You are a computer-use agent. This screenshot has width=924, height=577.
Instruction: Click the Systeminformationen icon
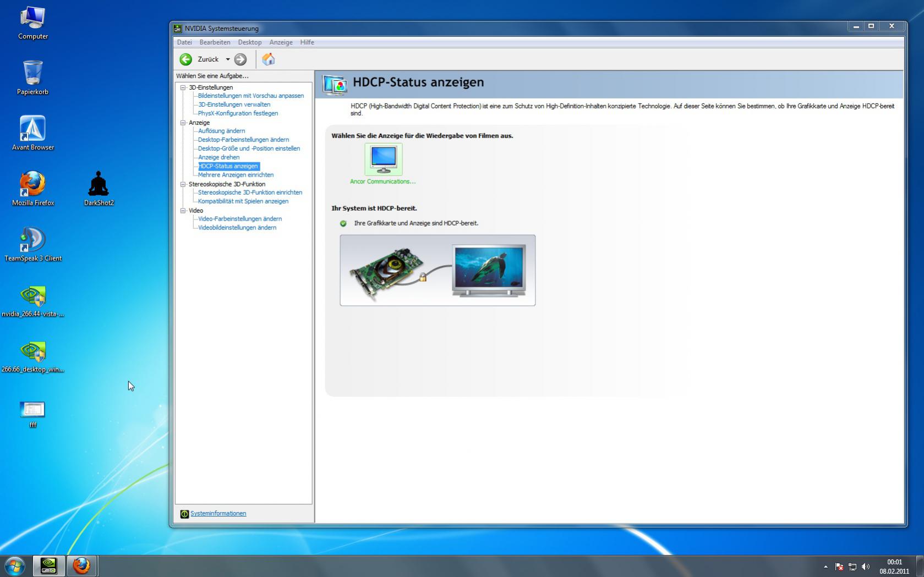pyautogui.click(x=184, y=514)
